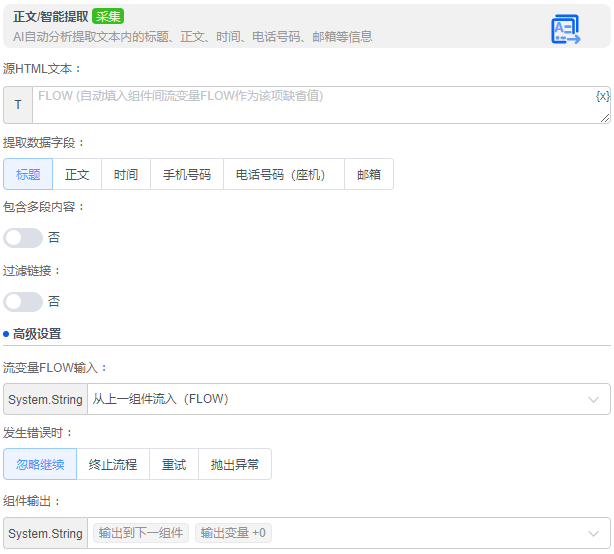
Task: Expand the 组件输出 dropdown
Action: (x=348, y=533)
